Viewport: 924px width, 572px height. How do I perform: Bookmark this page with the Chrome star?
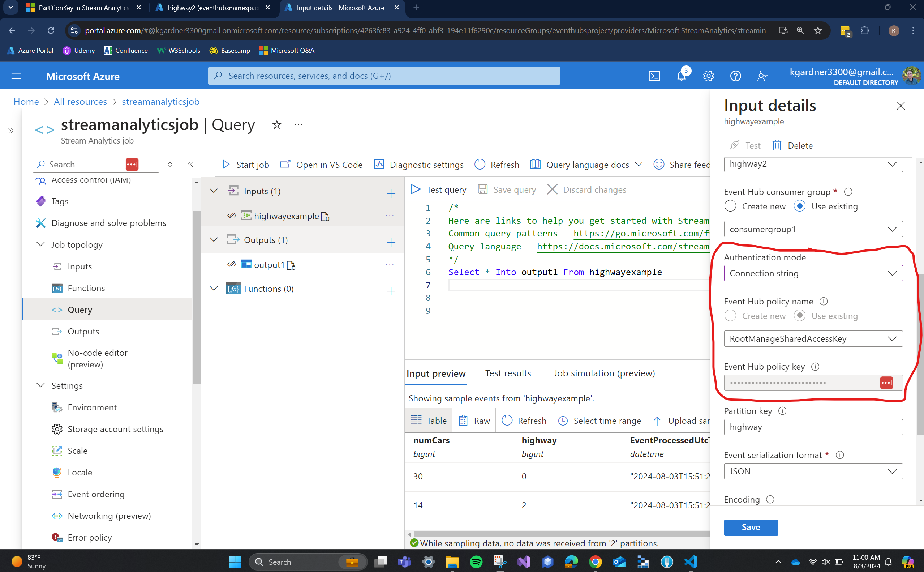[818, 31]
